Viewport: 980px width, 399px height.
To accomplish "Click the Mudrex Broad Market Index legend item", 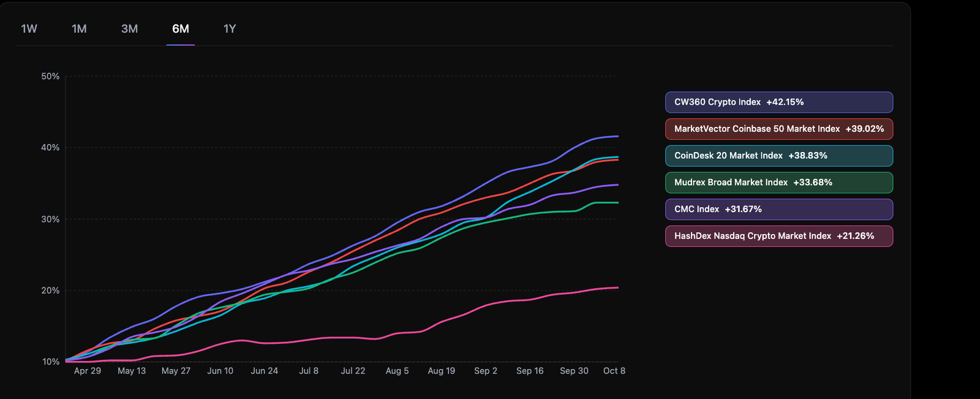I will [x=778, y=183].
